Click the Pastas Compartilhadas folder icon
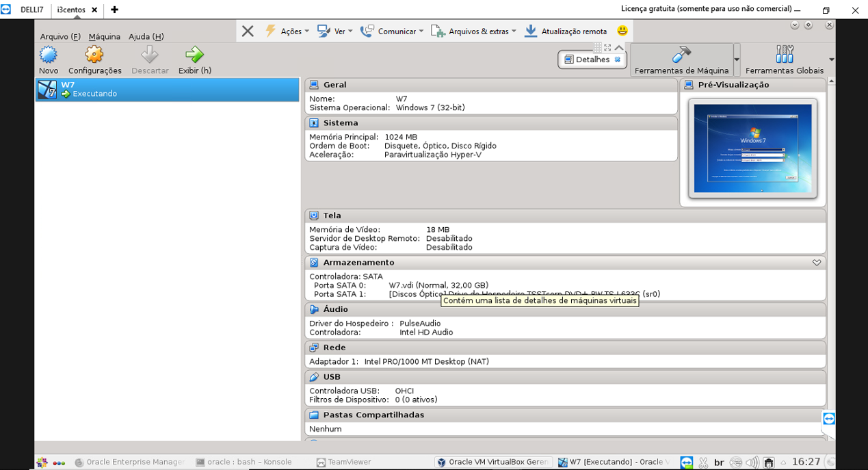The width and height of the screenshot is (868, 470). 314,415
